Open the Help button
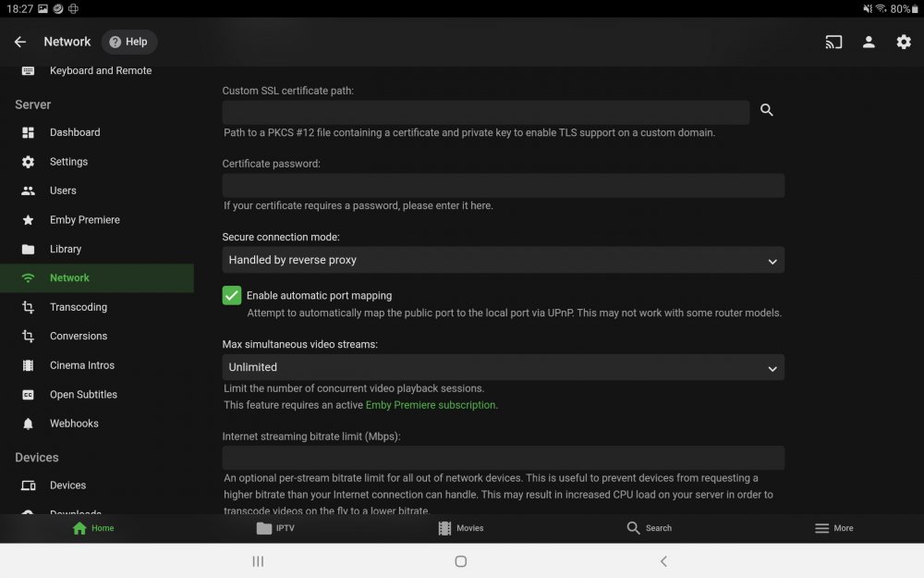 (x=128, y=42)
